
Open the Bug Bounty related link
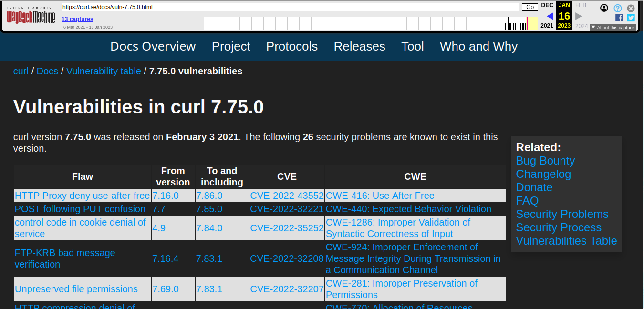click(x=545, y=161)
